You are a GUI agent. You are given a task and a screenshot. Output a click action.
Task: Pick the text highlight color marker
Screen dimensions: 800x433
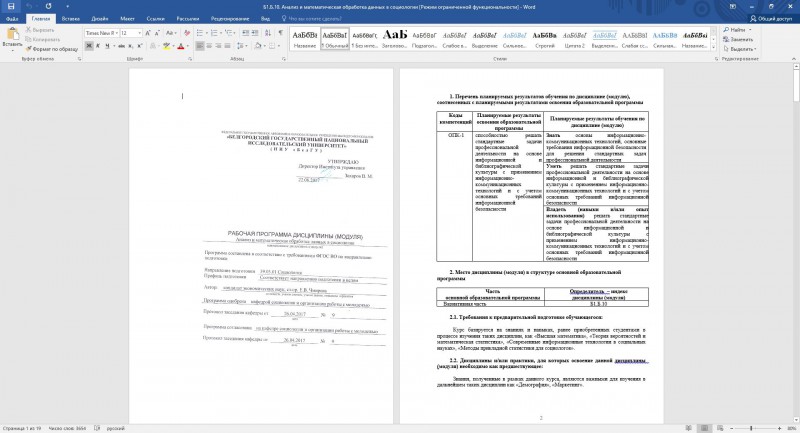pos(166,46)
